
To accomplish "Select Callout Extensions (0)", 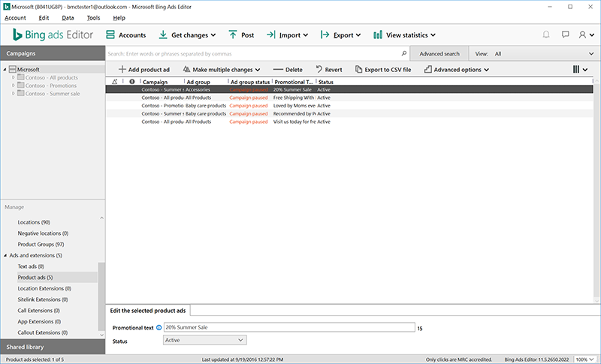I will (43, 332).
